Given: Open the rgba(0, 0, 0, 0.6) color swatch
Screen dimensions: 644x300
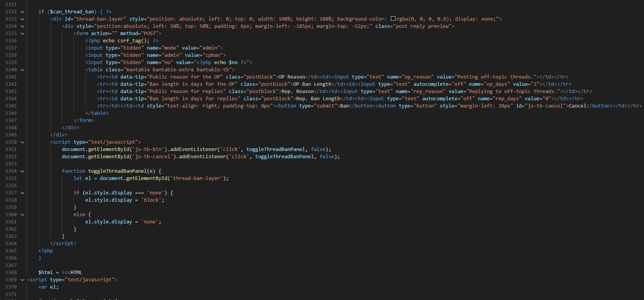Looking at the screenshot, I should [393, 19].
